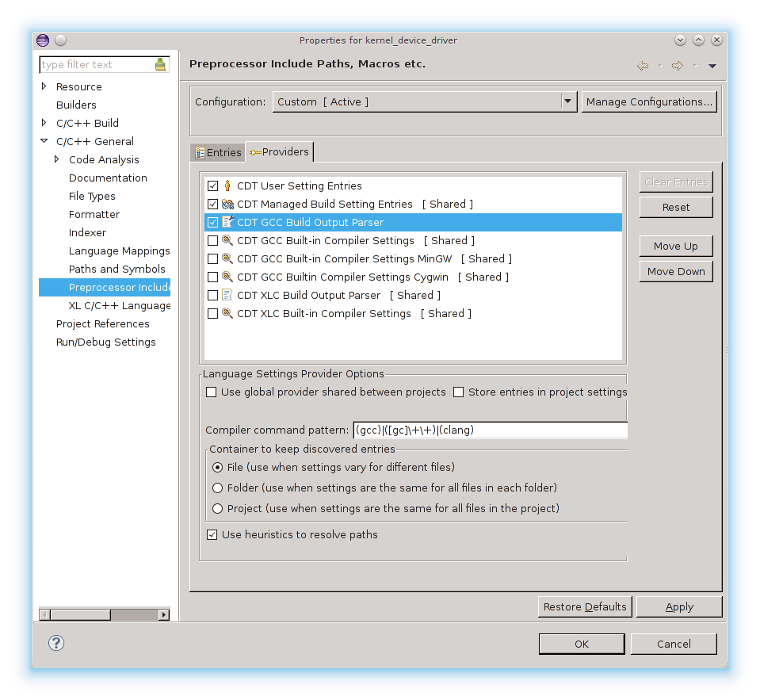
Task: Click the OK button
Action: click(x=582, y=644)
